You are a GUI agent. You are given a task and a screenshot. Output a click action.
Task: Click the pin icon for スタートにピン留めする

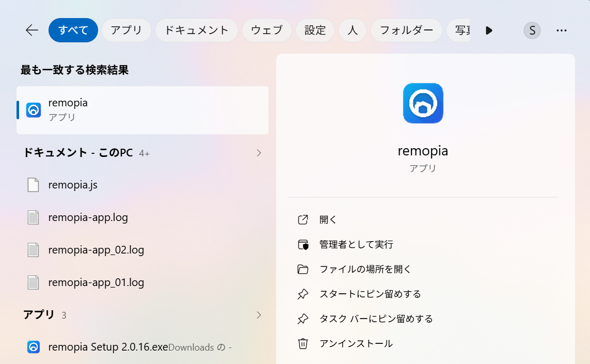click(303, 294)
